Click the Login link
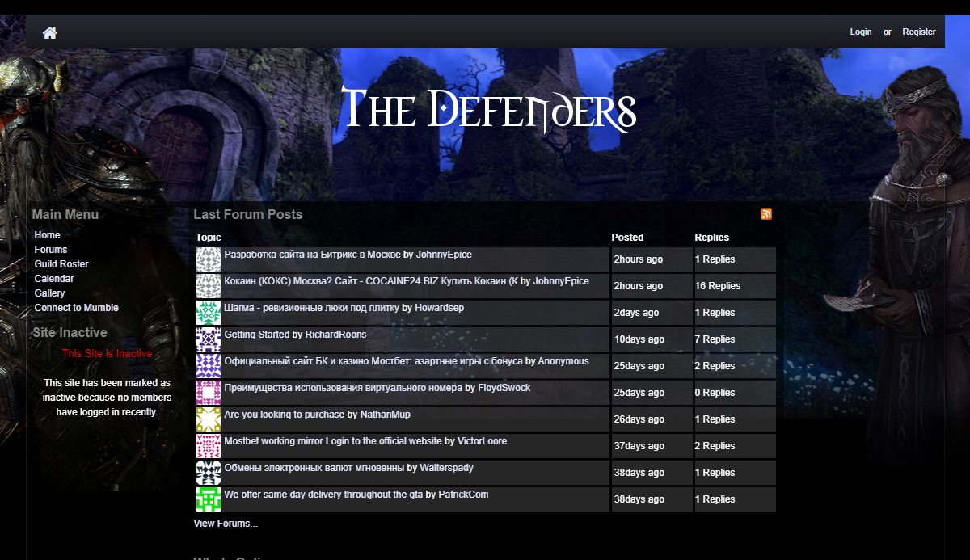 (861, 32)
